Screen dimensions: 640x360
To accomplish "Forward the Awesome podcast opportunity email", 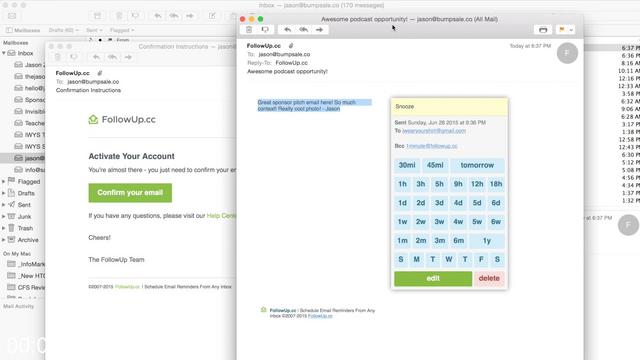I will [x=319, y=29].
